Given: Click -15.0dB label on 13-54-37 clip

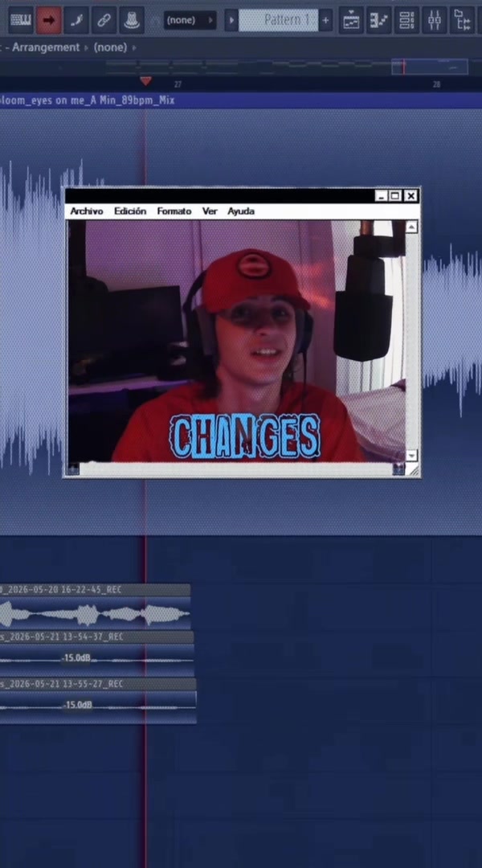Looking at the screenshot, I should (x=77, y=658).
